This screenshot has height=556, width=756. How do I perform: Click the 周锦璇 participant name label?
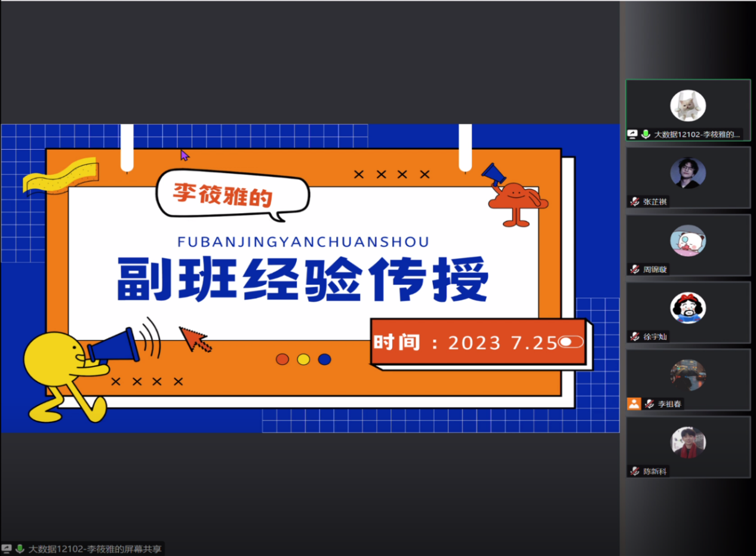tap(656, 269)
